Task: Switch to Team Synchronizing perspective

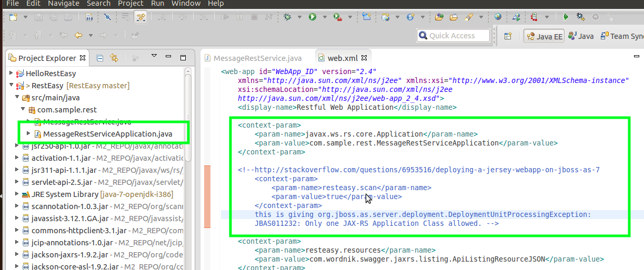Action: 621,36
